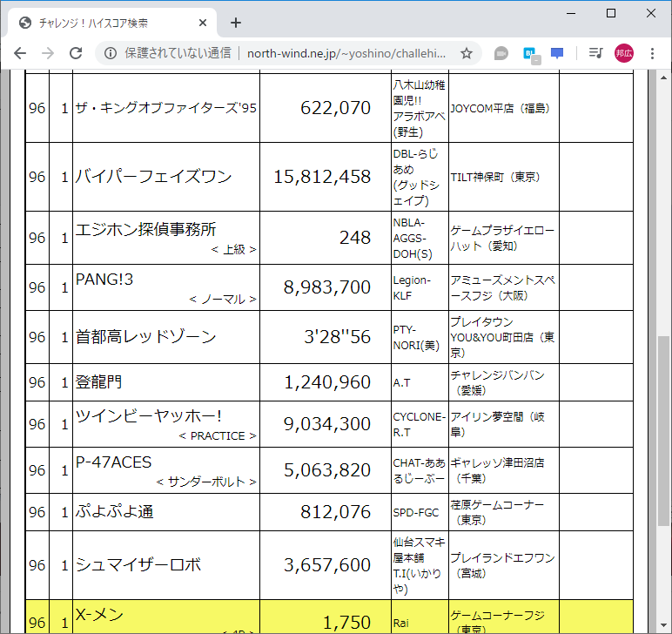Click player name NBLA-AGGS-DOH(S)
The image size is (672, 634).
click(x=413, y=239)
